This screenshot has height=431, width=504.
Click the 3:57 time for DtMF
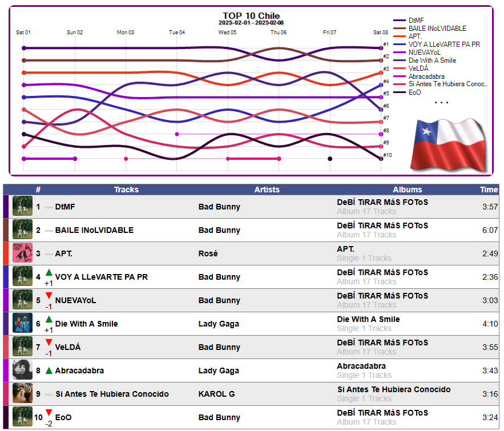pos(490,207)
